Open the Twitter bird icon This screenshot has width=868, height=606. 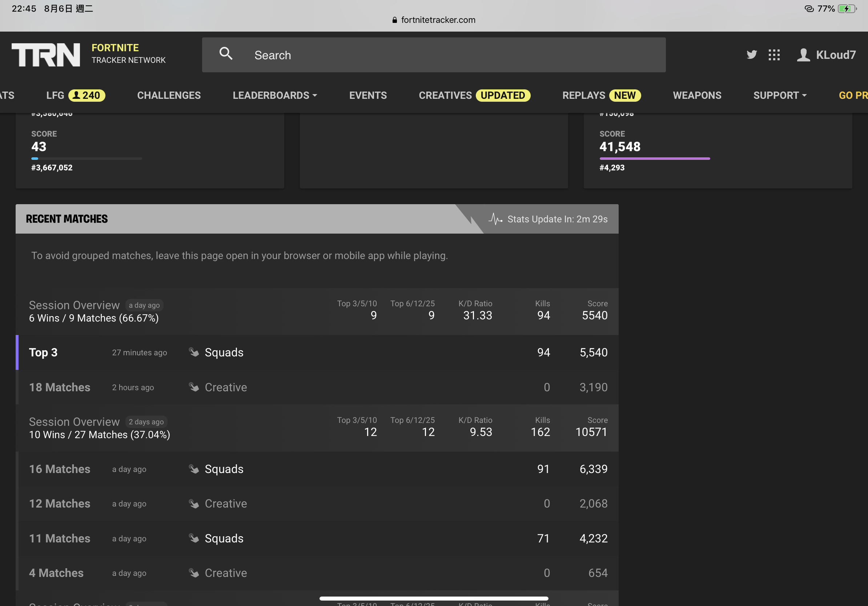(x=752, y=55)
